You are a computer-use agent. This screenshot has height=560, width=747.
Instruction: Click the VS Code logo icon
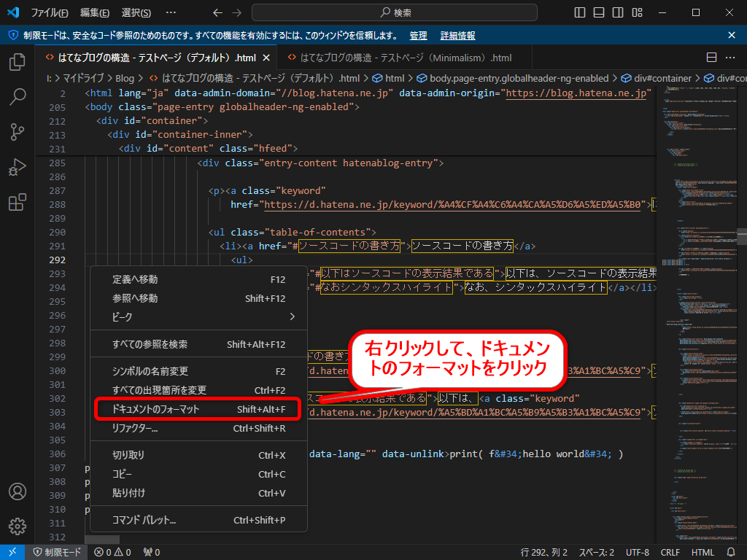point(13,12)
